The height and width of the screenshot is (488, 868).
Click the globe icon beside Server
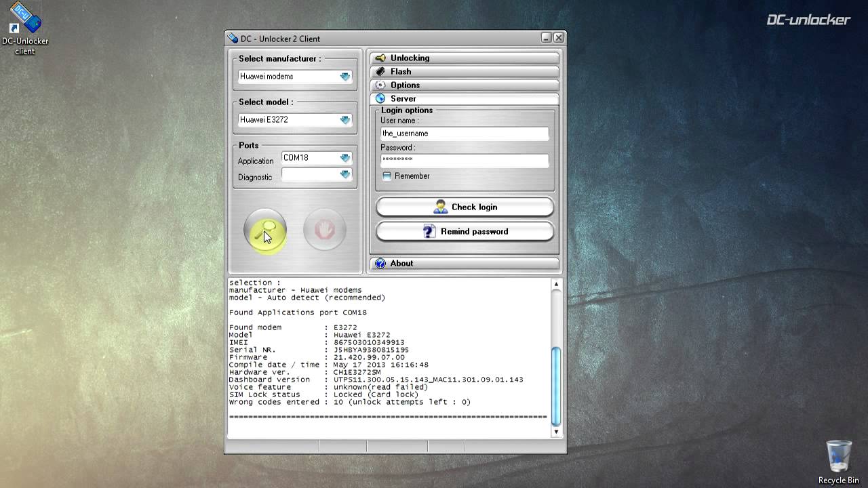click(380, 99)
